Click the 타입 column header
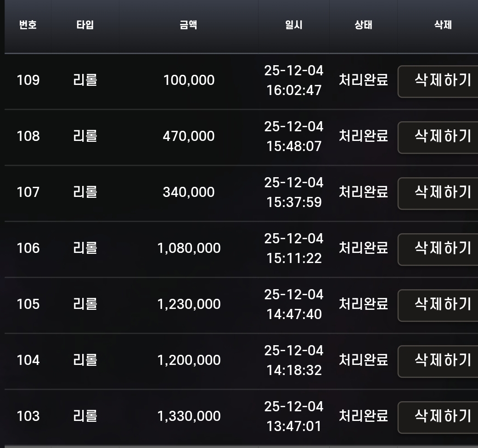This screenshot has height=448, width=478. tap(84, 26)
